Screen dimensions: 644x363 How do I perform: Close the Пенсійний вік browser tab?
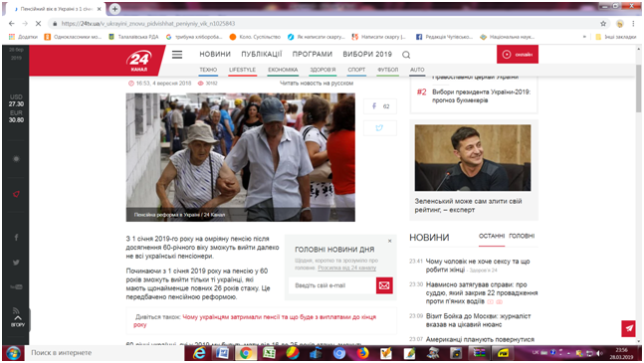tap(99, 9)
